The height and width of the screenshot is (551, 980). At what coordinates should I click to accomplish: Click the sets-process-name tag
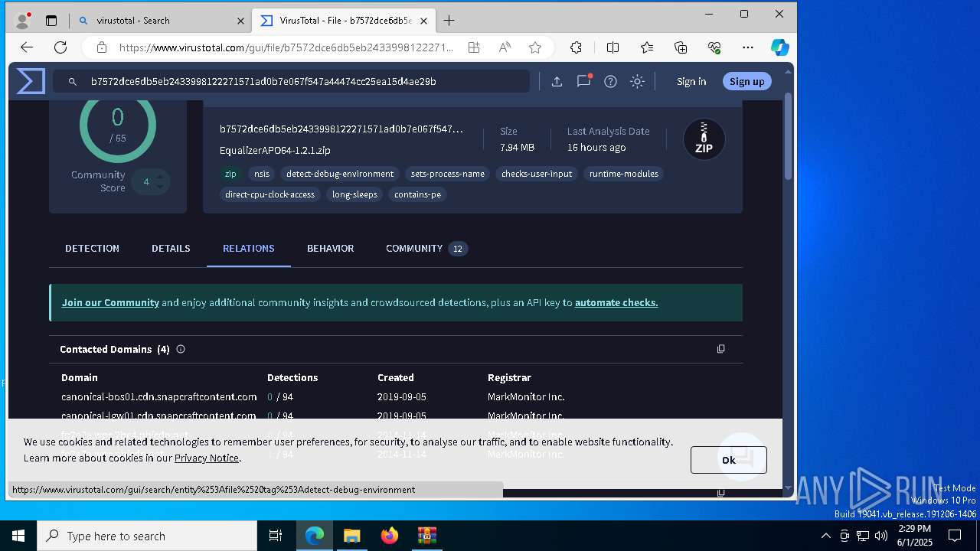(448, 174)
